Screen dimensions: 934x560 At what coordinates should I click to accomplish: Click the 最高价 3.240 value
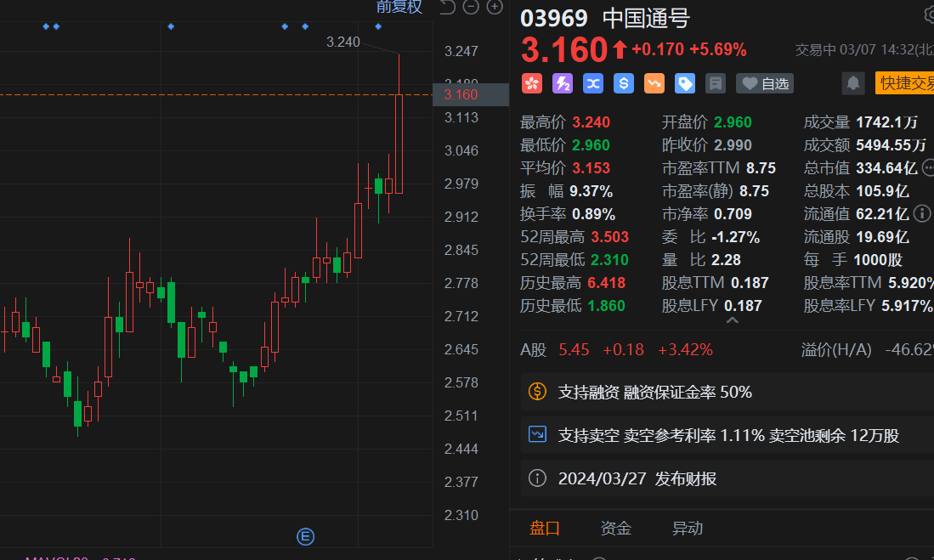591,122
